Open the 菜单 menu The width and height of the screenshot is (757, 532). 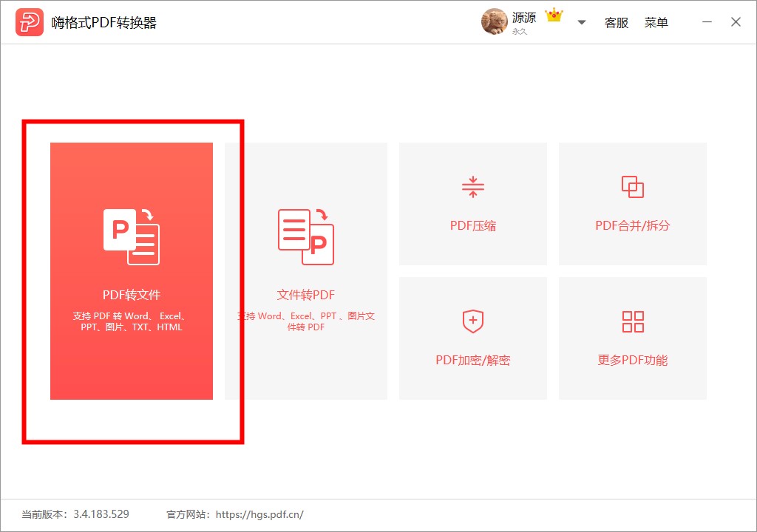pyautogui.click(x=656, y=23)
